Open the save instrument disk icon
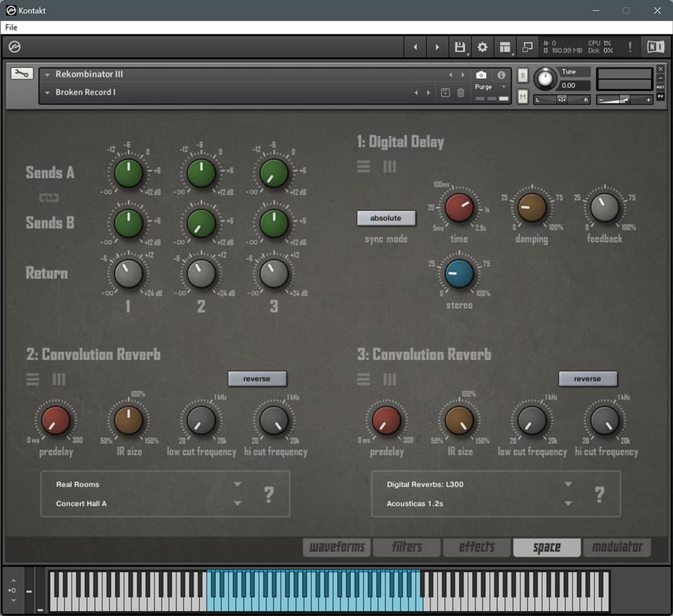Image resolution: width=673 pixels, height=616 pixels. [x=460, y=47]
